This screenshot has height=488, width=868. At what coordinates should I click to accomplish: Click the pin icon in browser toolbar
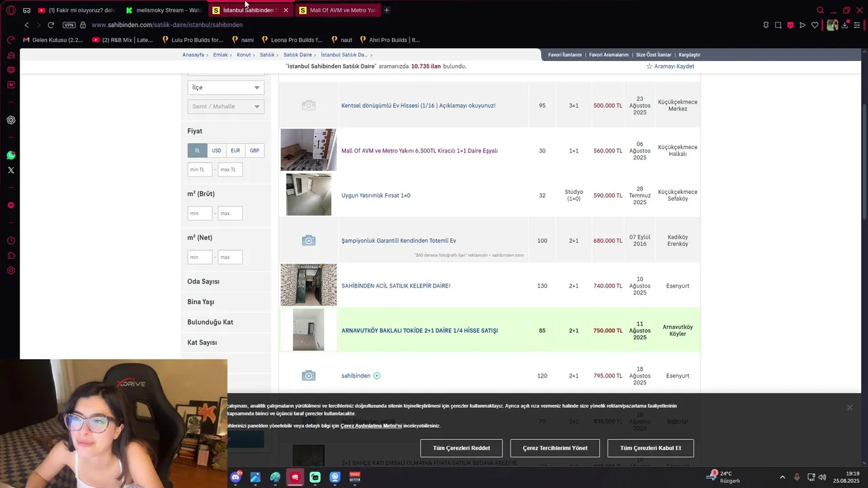click(x=766, y=25)
